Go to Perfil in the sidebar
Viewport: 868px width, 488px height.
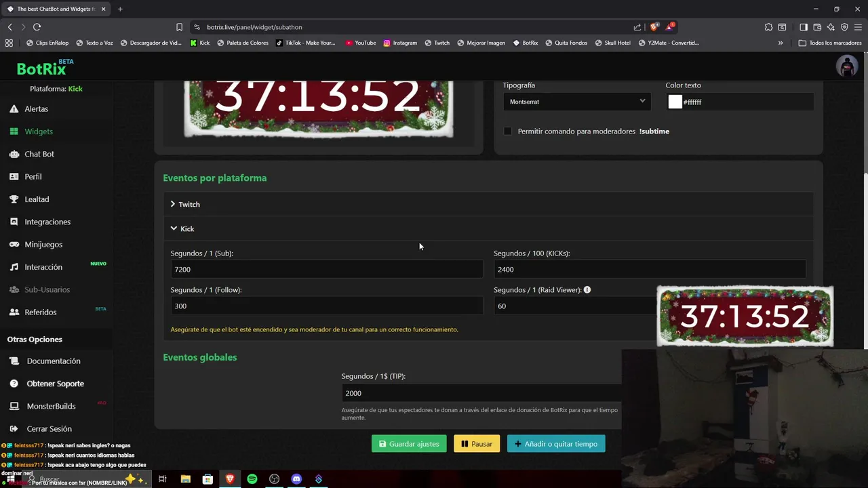pyautogui.click(x=33, y=176)
